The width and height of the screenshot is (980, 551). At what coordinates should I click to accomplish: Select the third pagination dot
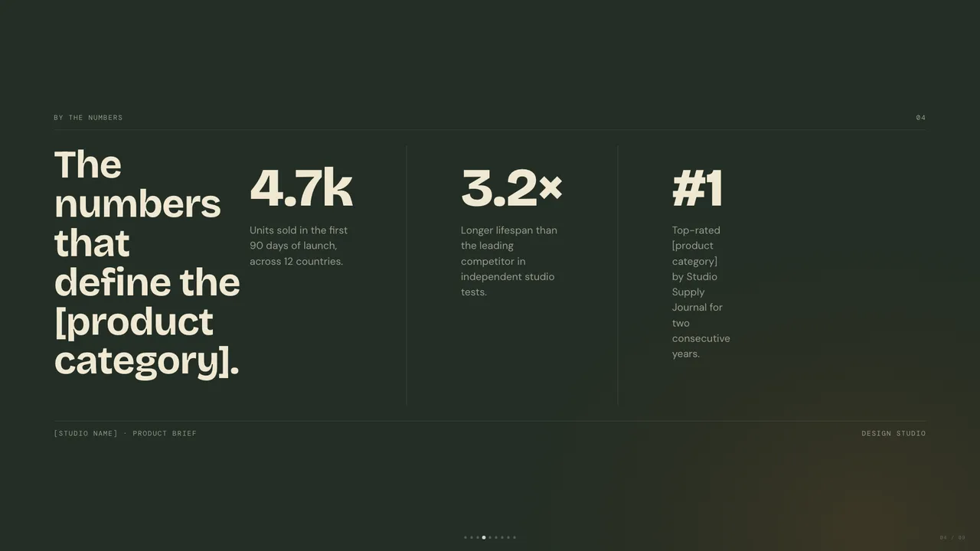click(x=478, y=537)
